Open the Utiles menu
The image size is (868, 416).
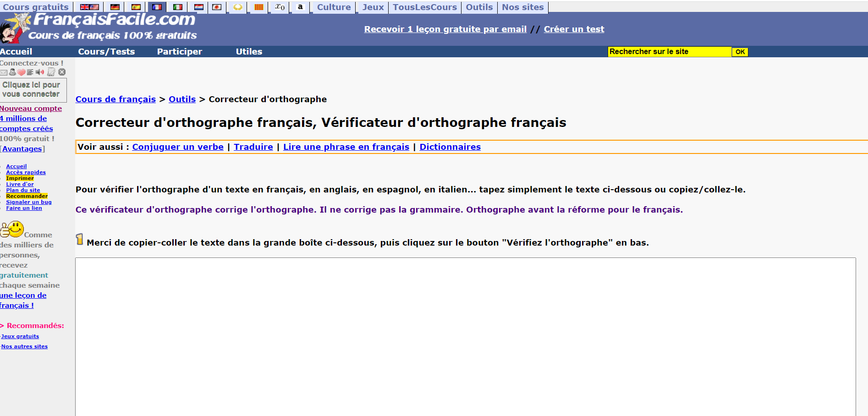click(x=249, y=52)
